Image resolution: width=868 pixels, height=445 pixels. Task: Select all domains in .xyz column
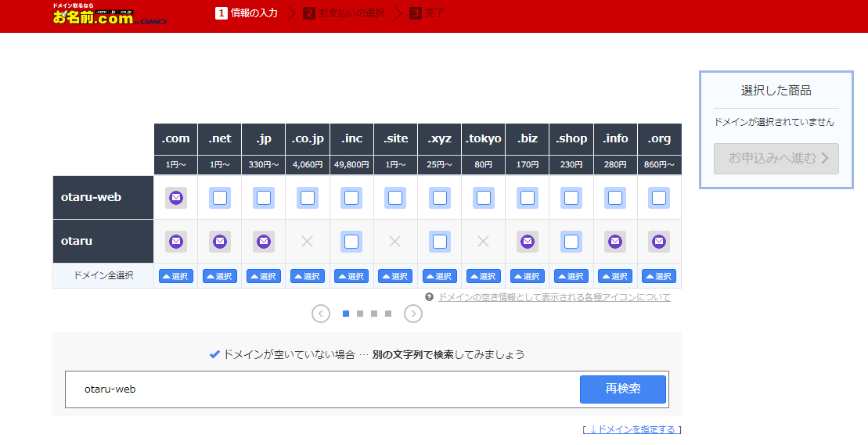click(440, 276)
